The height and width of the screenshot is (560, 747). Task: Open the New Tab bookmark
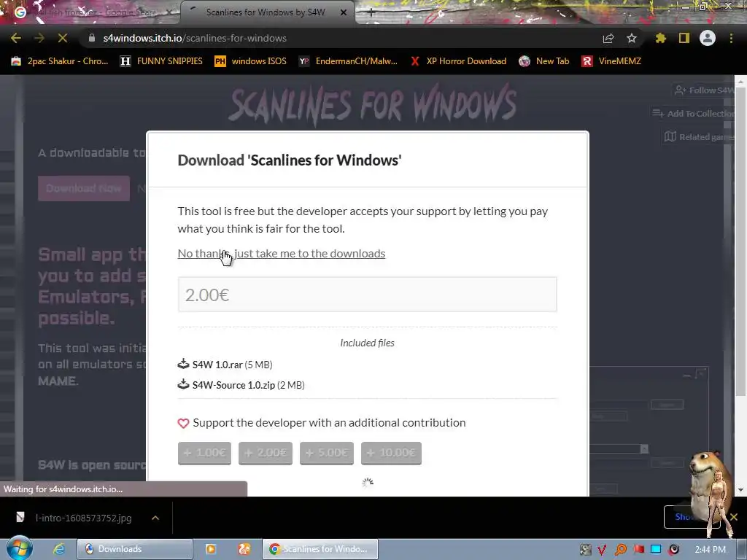point(544,61)
